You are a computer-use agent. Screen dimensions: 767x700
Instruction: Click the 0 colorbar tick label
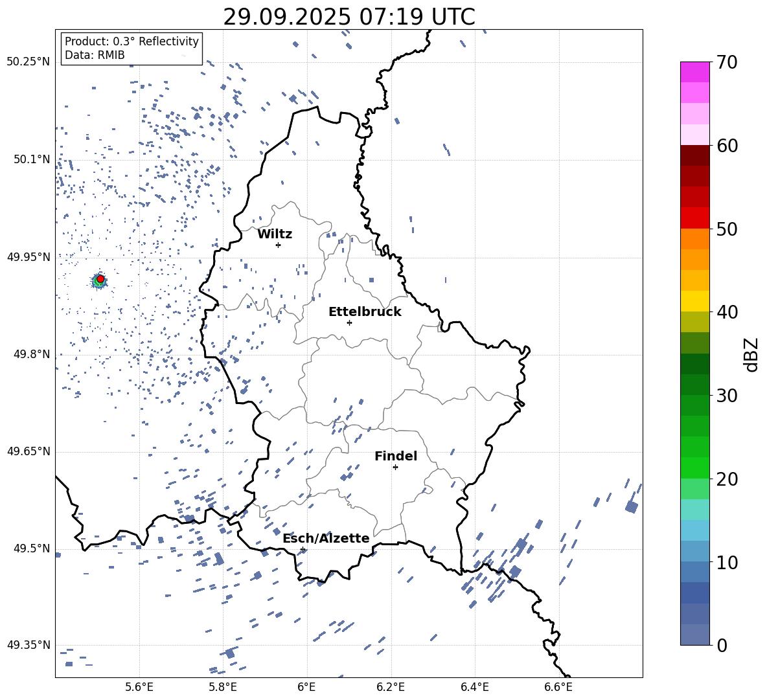pyautogui.click(x=722, y=645)
